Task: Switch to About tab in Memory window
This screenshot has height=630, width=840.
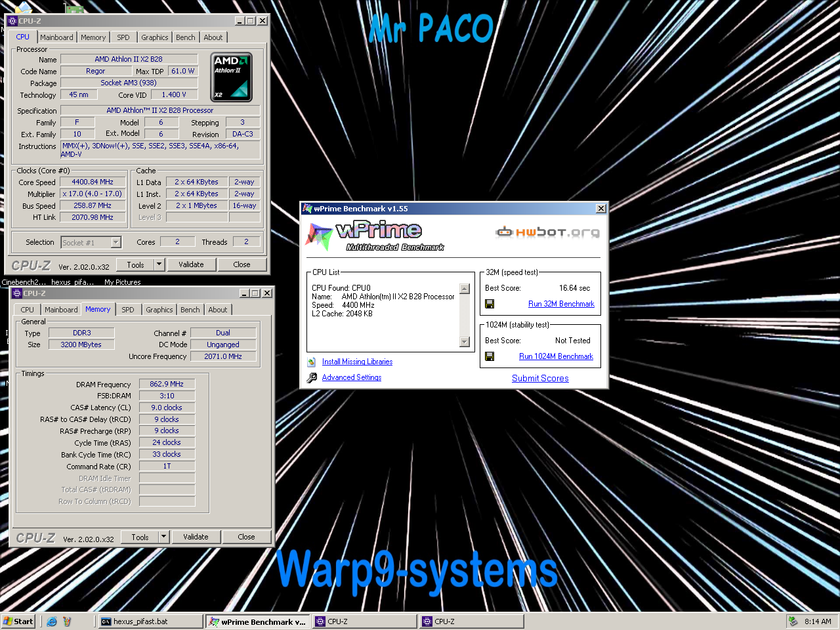Action: [218, 310]
